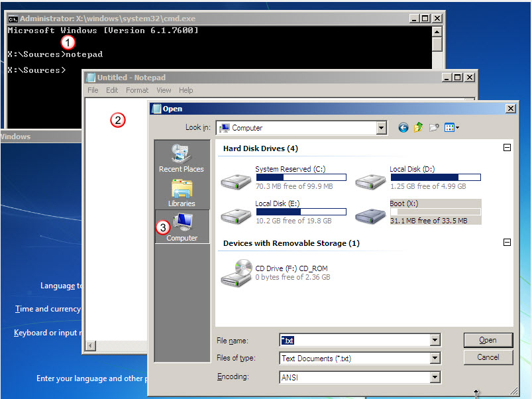Collapse the Hard Disk Drives group
This screenshot has height=399, width=532.
tap(507, 148)
